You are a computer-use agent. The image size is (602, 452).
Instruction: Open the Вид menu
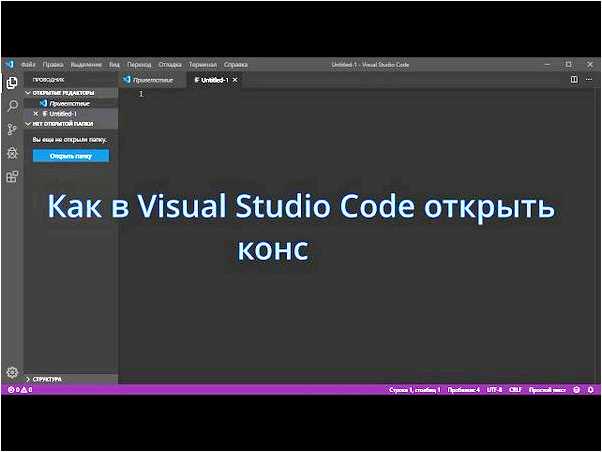114,65
